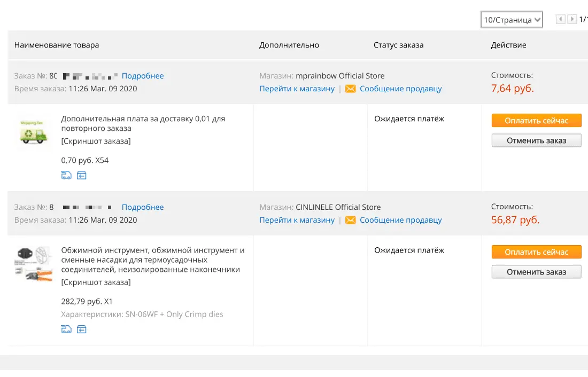Click Сообщение продавцу for mprainbow order
Image resolution: width=588 pixels, height=377 pixels.
click(400, 89)
